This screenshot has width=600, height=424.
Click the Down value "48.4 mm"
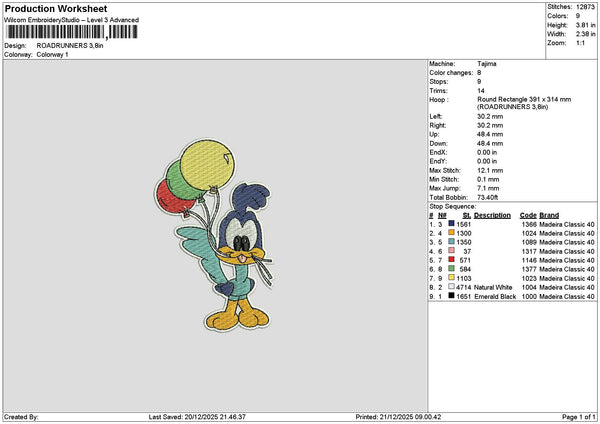490,144
